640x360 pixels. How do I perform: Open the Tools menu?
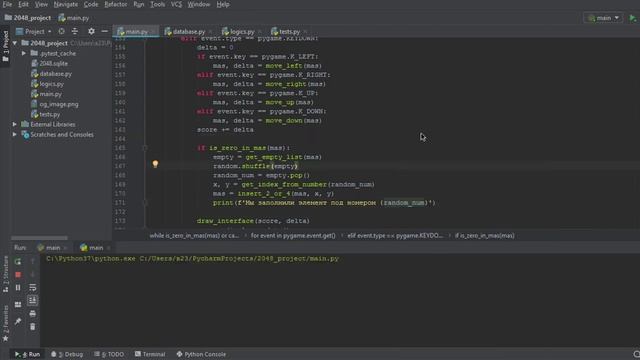tap(158, 4)
